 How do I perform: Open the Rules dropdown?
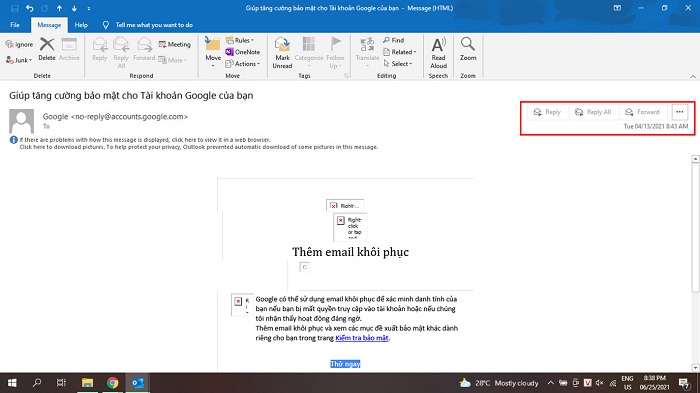pyautogui.click(x=240, y=40)
